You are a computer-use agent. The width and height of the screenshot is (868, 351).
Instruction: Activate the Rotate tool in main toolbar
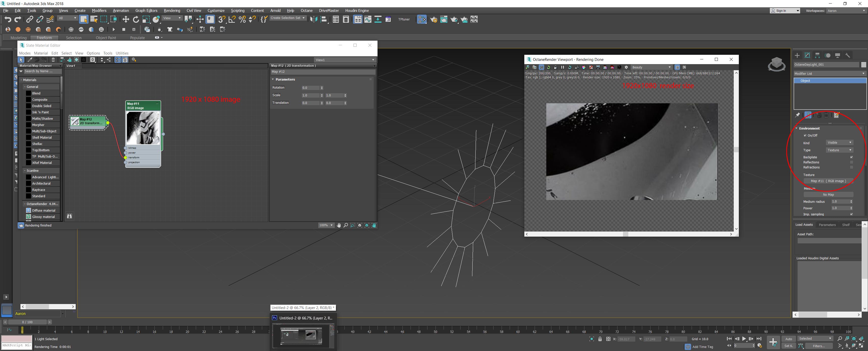(x=136, y=19)
